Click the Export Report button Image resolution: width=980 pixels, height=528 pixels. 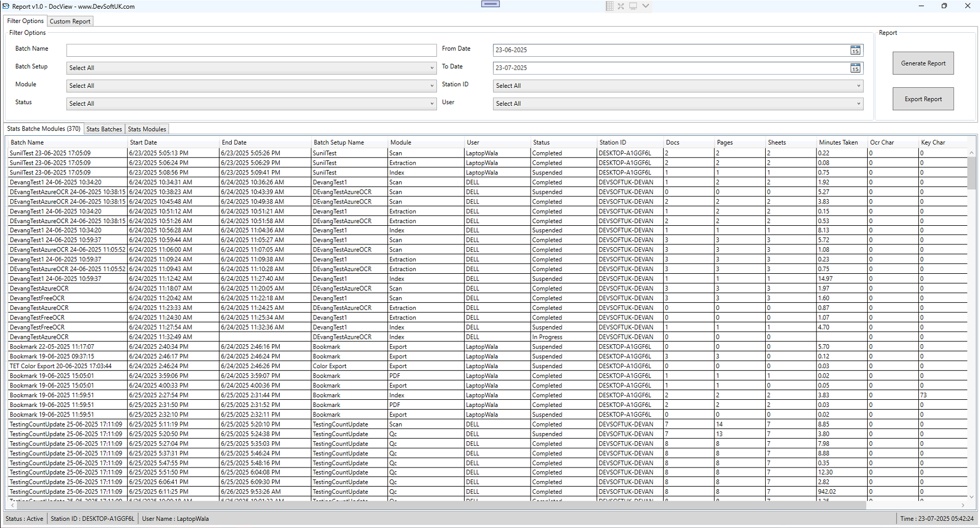[923, 99]
